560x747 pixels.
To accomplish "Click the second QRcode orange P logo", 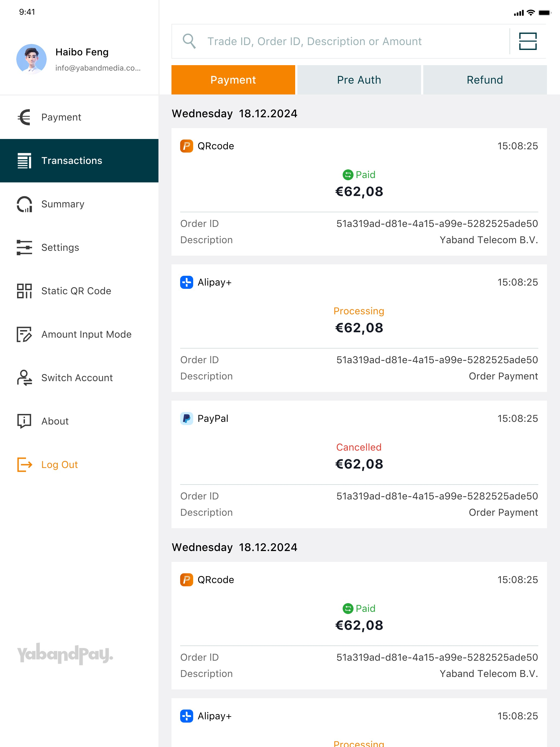I will (187, 580).
